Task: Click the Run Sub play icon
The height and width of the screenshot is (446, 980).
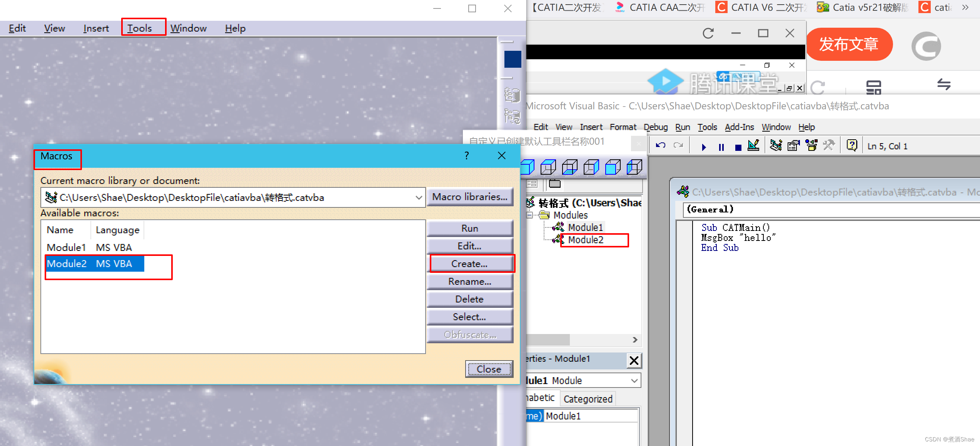Action: tap(704, 147)
